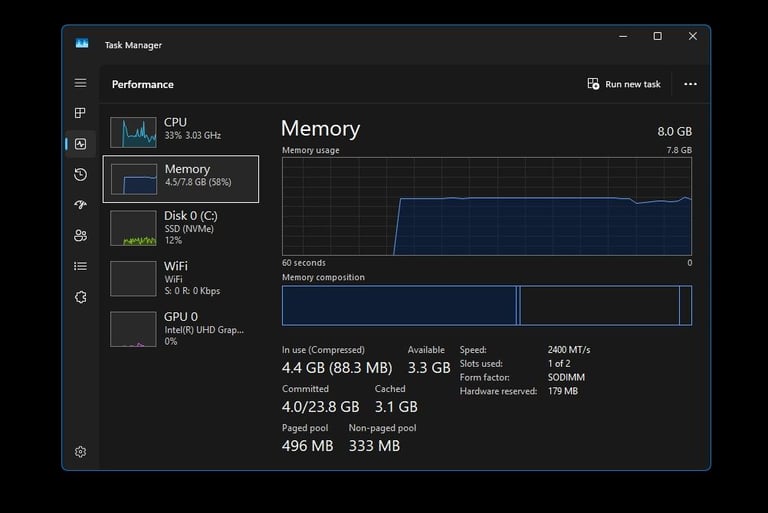Open Task Manager settings gear
The width and height of the screenshot is (768, 513).
click(80, 451)
